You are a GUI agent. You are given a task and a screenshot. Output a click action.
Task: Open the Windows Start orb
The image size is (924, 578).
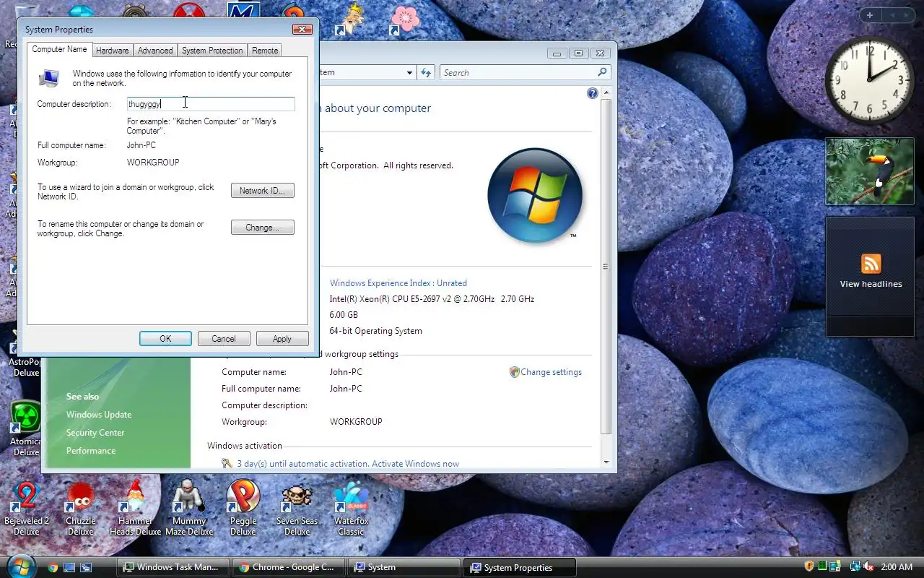click(x=20, y=566)
